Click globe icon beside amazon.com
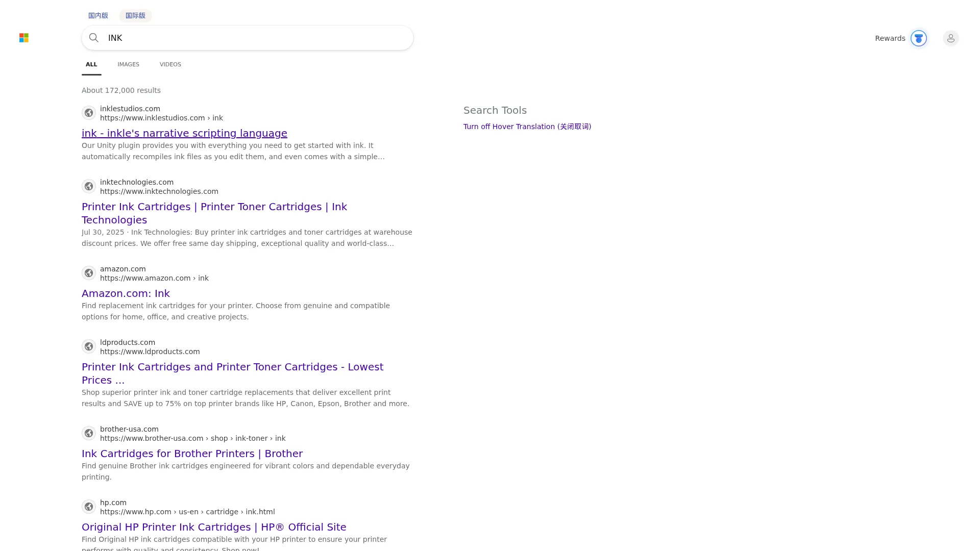 (89, 273)
